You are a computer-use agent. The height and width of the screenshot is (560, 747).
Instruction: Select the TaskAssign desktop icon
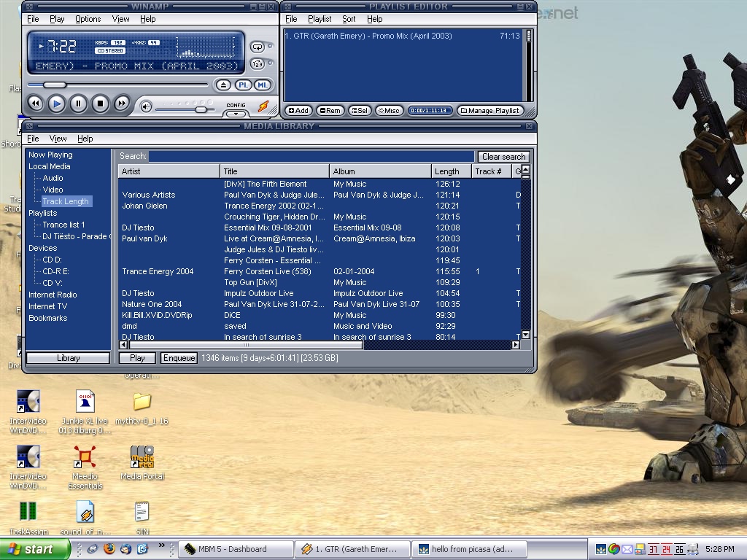[x=28, y=518]
